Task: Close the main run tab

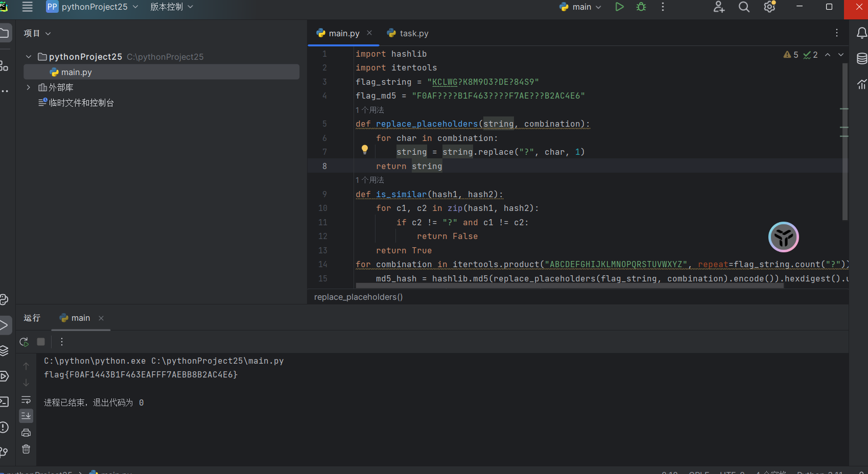Action: [101, 318]
